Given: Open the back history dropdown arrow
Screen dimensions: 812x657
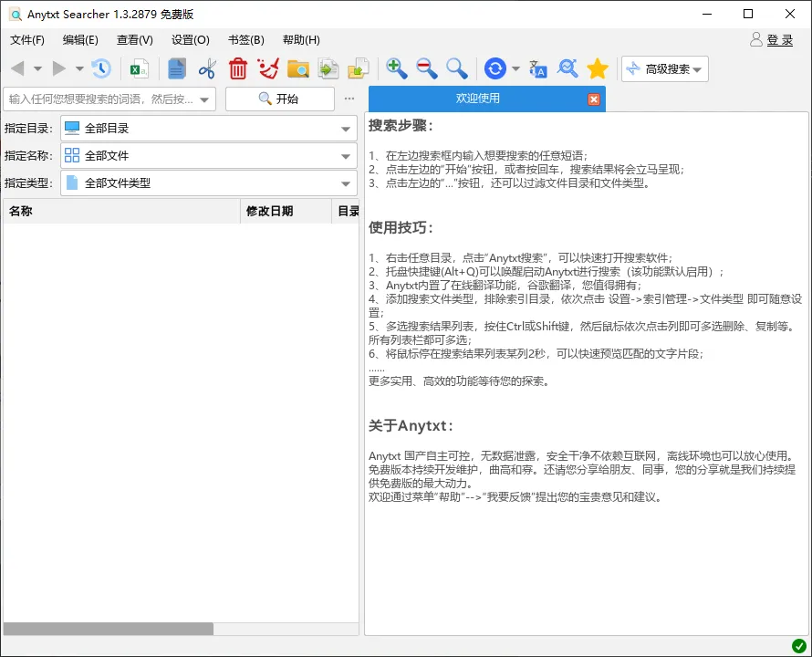Looking at the screenshot, I should coord(37,68).
